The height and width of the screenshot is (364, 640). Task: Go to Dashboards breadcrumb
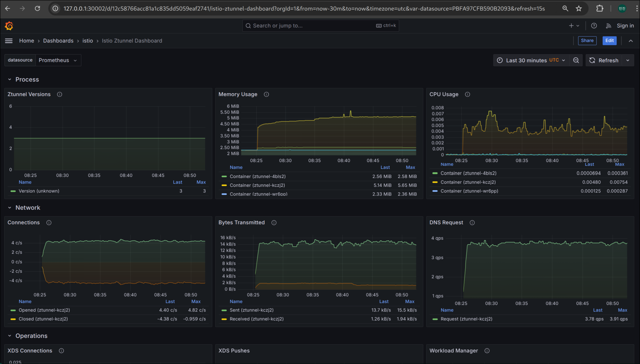click(x=58, y=41)
